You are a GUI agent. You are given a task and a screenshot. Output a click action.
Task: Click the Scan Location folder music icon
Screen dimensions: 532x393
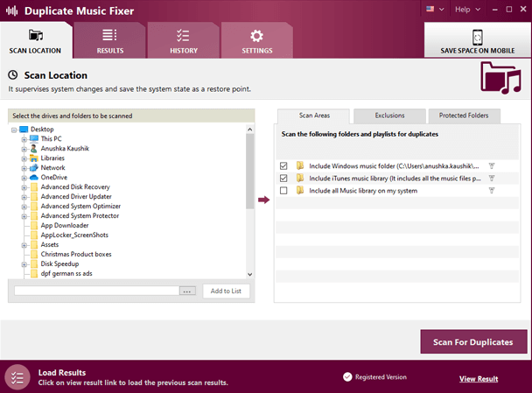click(x=36, y=35)
